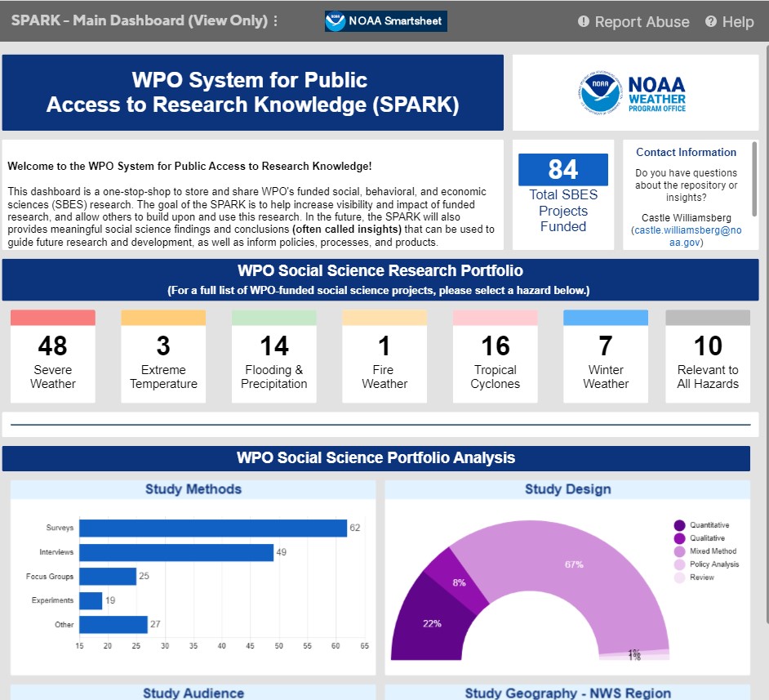This screenshot has width=769, height=700.
Task: Click the Review legend color swatch
Action: tap(679, 577)
